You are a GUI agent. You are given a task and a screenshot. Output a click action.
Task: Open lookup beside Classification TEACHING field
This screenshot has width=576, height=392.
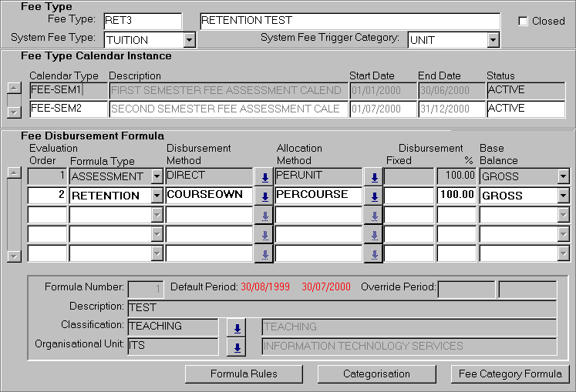click(237, 328)
